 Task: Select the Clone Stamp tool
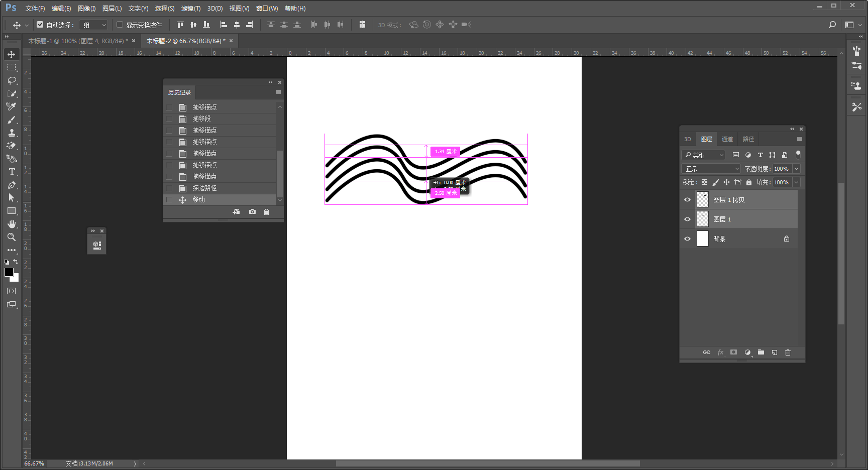pos(12,133)
